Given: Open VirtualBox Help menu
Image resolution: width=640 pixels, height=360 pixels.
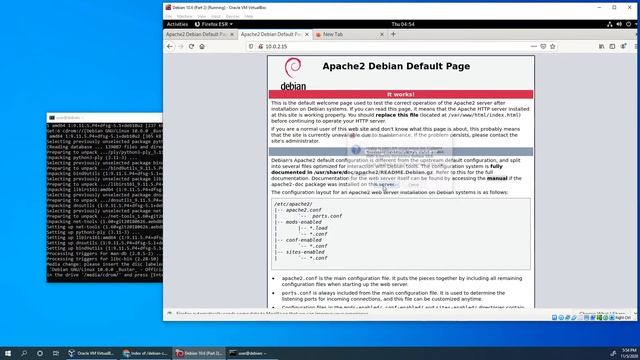Looking at the screenshot, I should point(249,16).
